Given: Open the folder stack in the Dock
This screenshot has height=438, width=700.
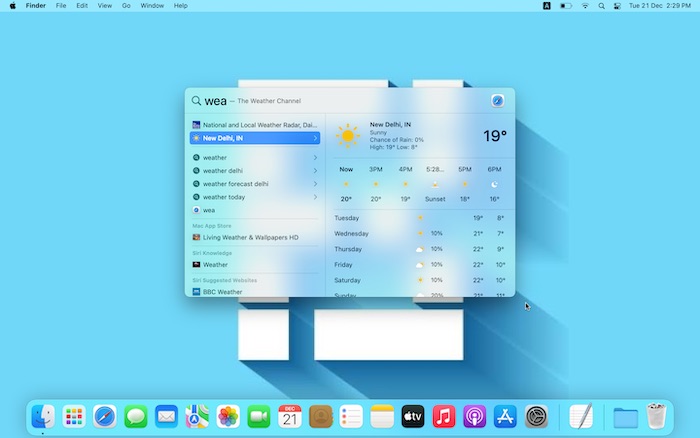Looking at the screenshot, I should tap(625, 417).
